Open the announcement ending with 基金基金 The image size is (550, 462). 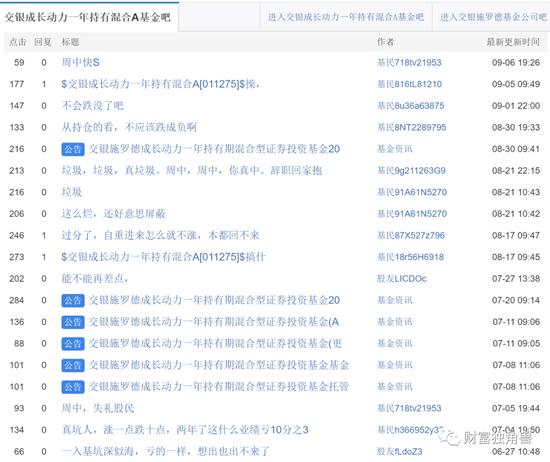pos(219,365)
